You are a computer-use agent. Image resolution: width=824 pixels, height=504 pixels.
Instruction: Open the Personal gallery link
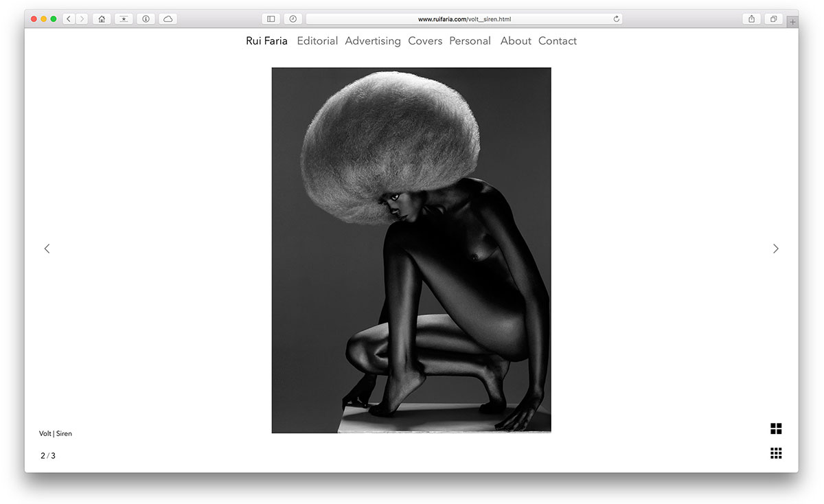[x=470, y=41]
